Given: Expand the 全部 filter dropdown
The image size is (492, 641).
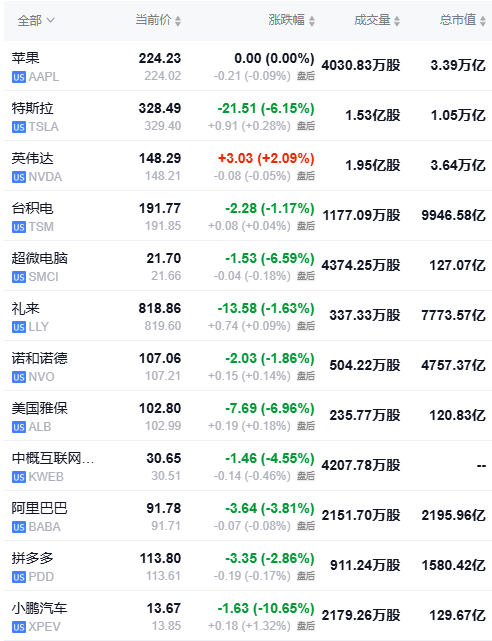Looking at the screenshot, I should [36, 20].
